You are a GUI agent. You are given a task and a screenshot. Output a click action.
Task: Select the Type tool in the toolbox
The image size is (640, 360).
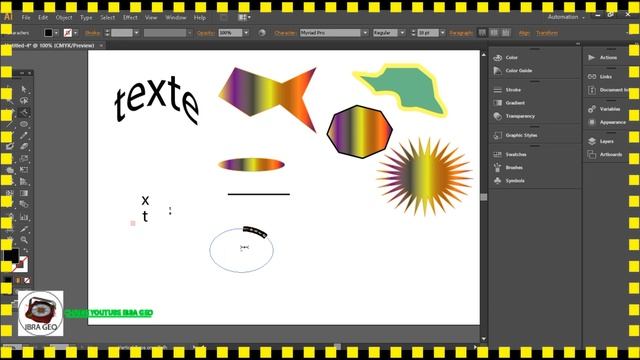pos(24,112)
